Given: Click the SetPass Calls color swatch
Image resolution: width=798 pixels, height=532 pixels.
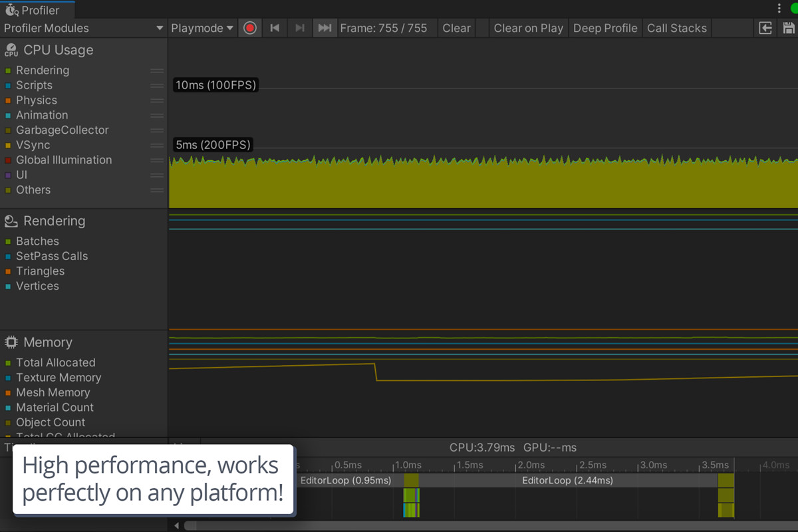Looking at the screenshot, I should click(x=8, y=257).
